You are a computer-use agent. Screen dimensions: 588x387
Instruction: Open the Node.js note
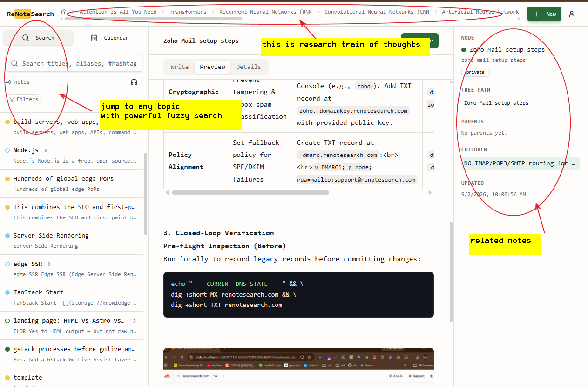click(72, 155)
